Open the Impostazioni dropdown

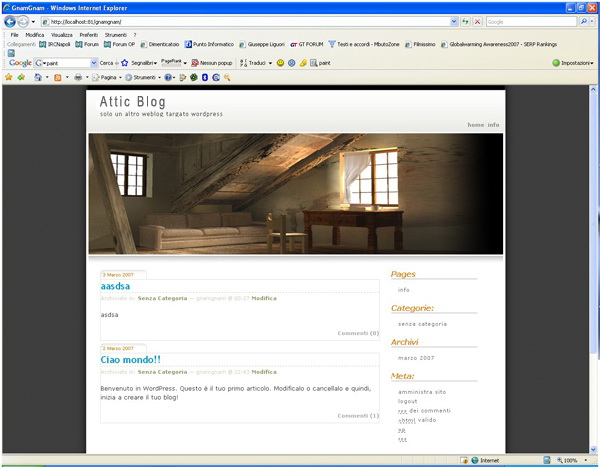[x=573, y=63]
